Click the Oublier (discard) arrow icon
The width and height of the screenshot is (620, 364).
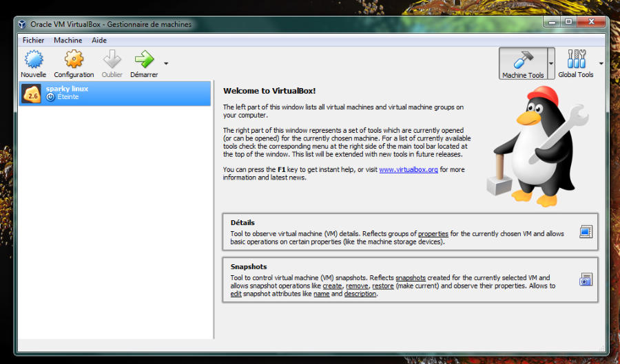112,59
